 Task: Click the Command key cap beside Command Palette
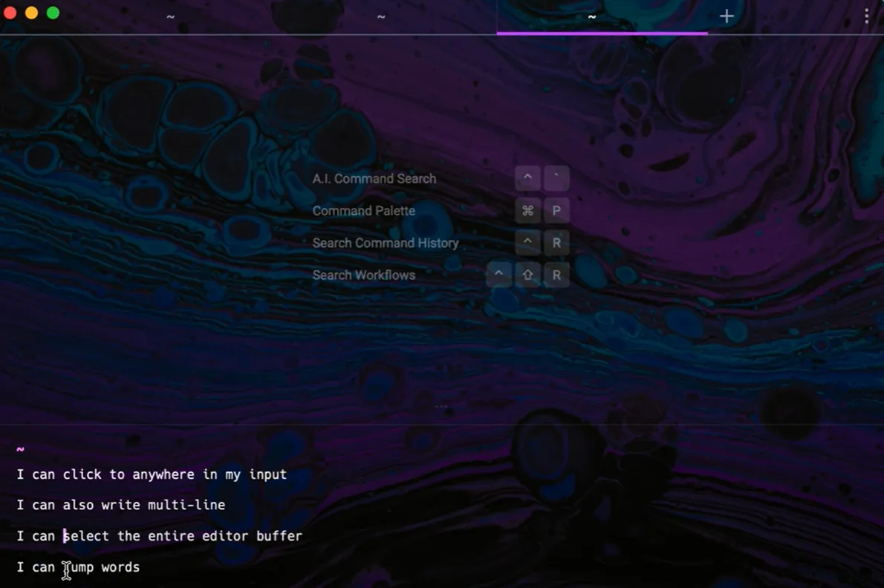[x=527, y=211]
